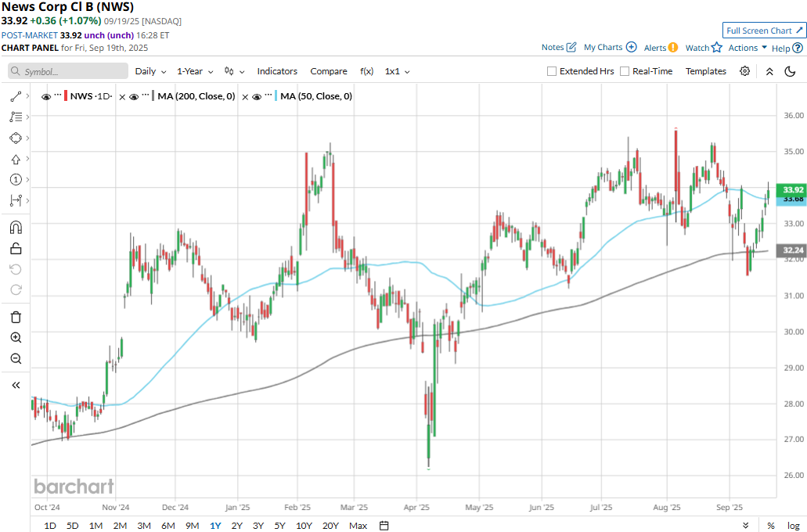Click the lock drawings padlock icon
The height and width of the screenshot is (532, 807).
[16, 249]
